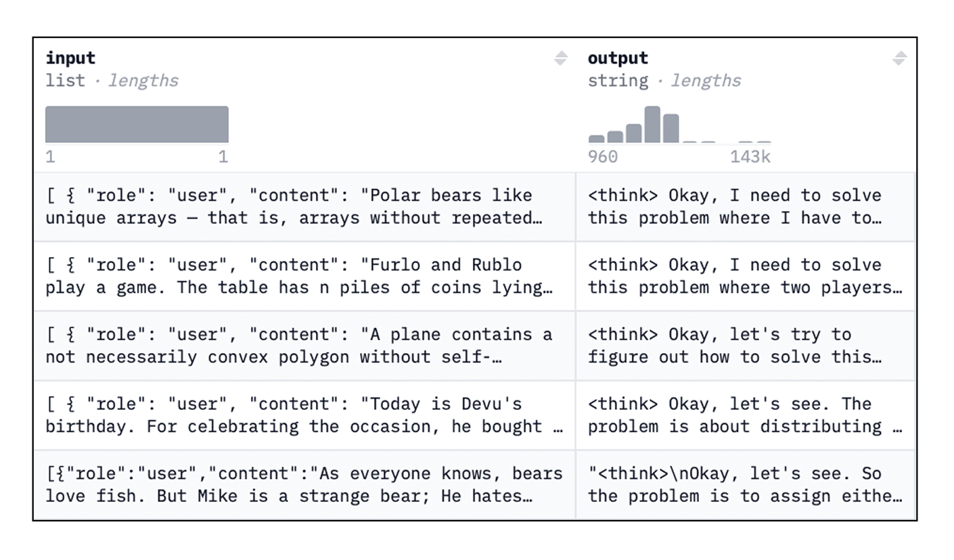Expand output cell mentioning two players
The width and height of the screenshot is (954, 560).
point(745,276)
